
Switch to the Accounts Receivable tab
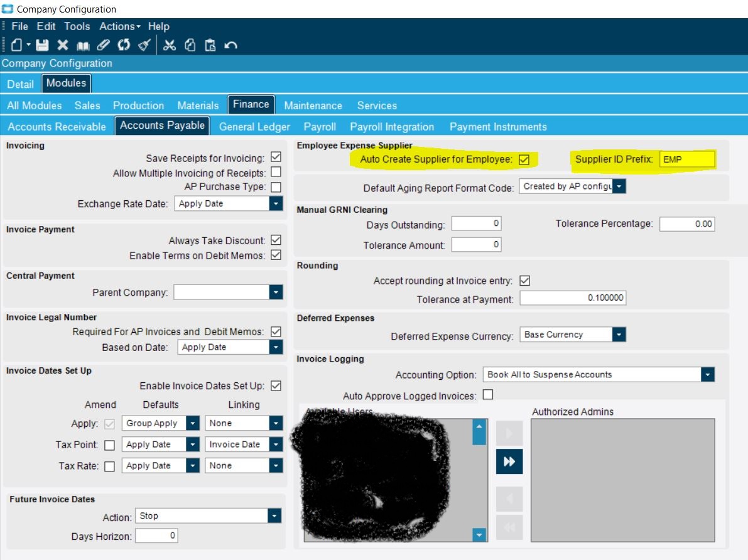57,127
